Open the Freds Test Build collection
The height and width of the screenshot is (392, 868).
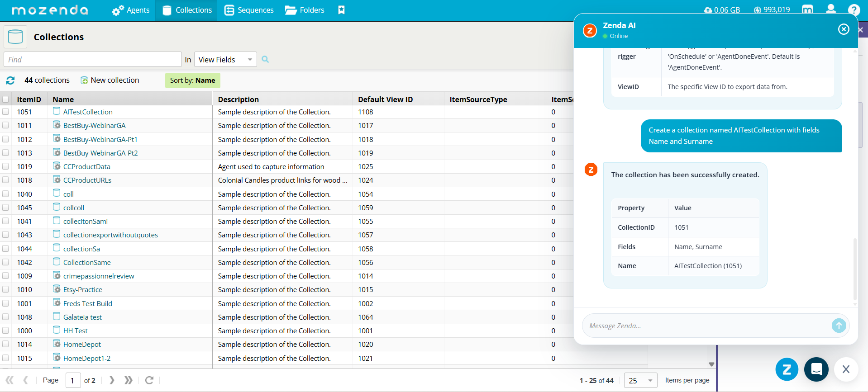[88, 303]
